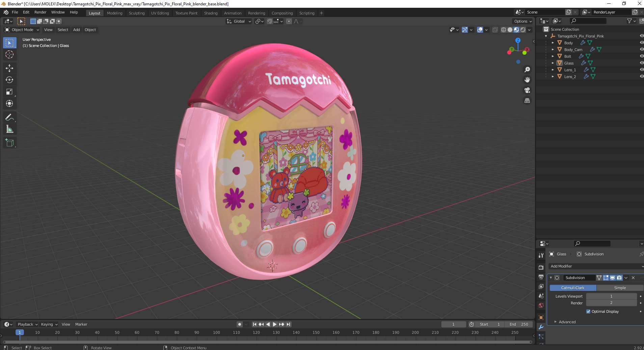Remove the Subdivision modifier
This screenshot has width=644, height=350.
(633, 278)
